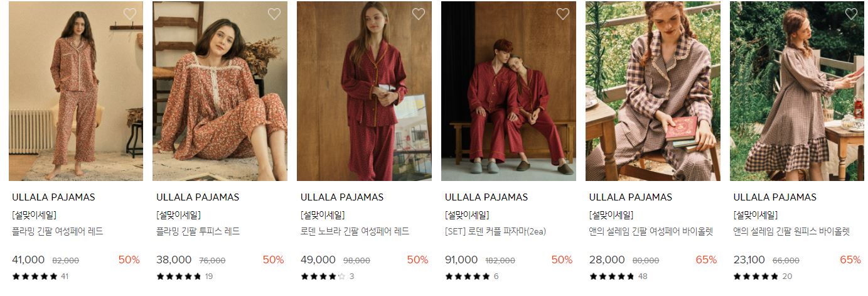View the 플라밍 긴팔 투피스 레드 product image

(220, 91)
